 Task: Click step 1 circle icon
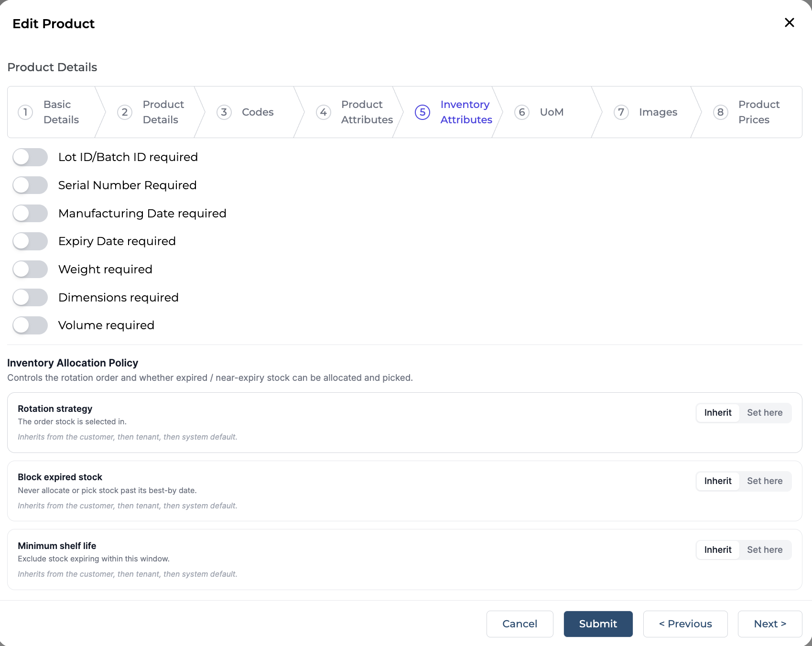pos(25,112)
